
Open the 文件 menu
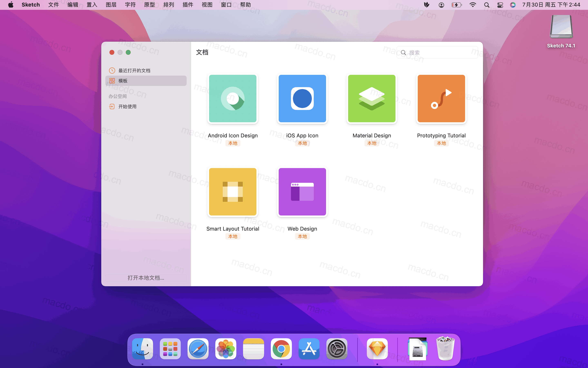coord(53,5)
